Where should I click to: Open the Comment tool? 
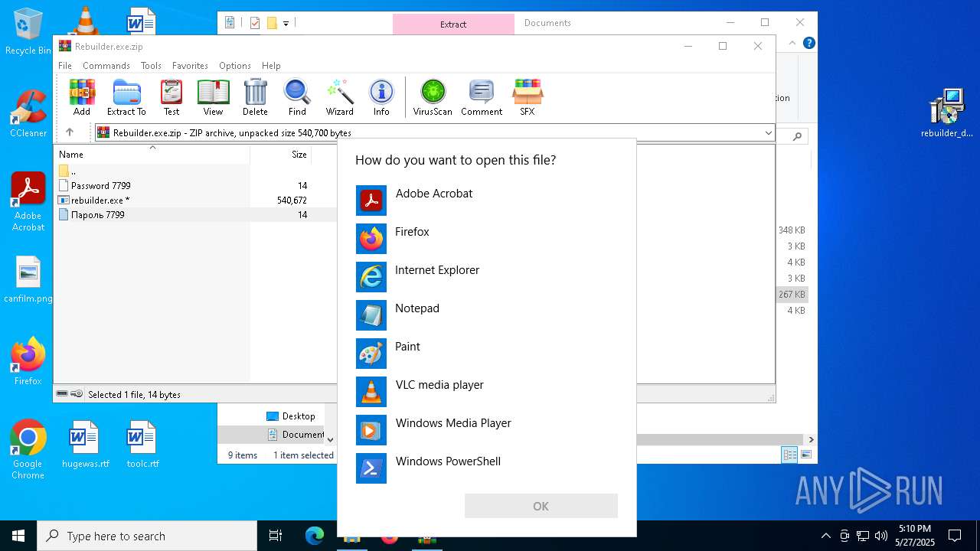(482, 97)
